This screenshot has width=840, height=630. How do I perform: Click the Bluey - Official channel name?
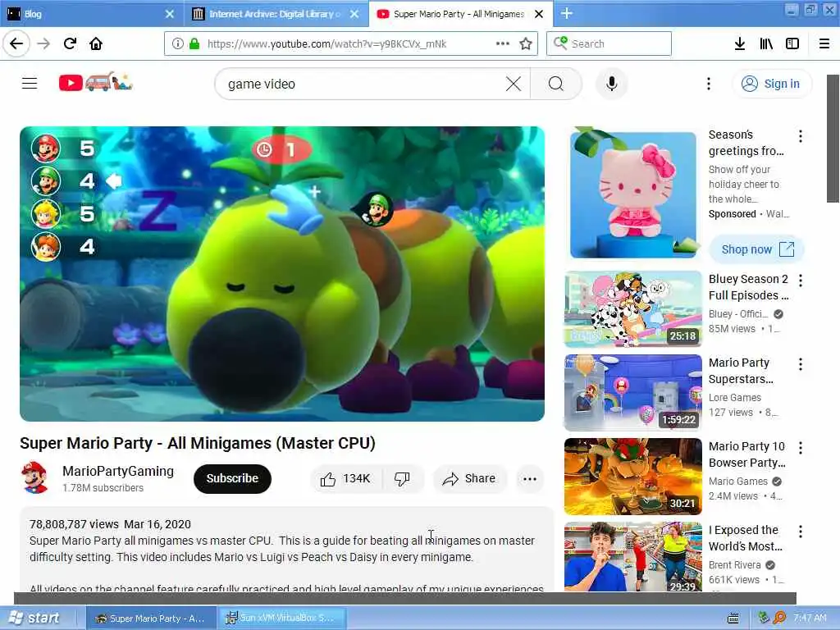(x=737, y=314)
